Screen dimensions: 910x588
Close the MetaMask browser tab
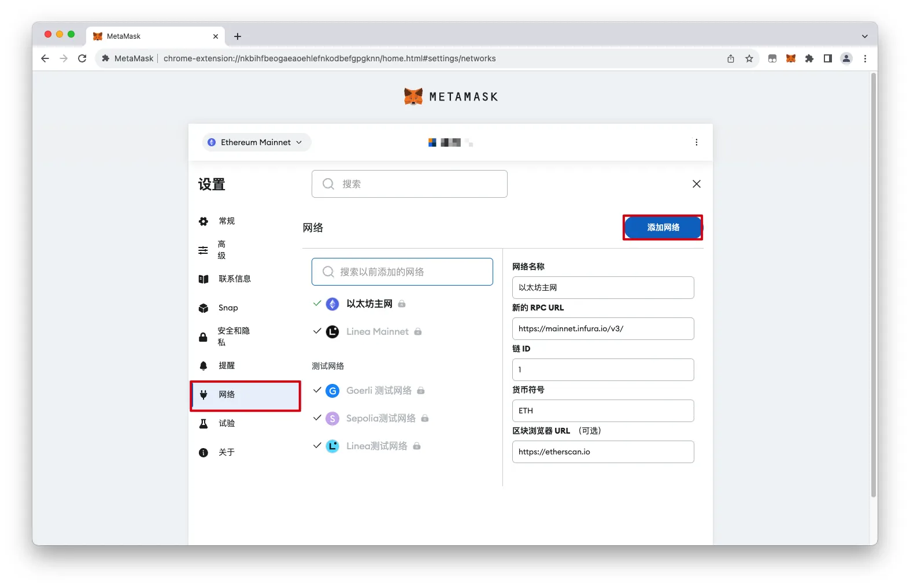(x=216, y=36)
